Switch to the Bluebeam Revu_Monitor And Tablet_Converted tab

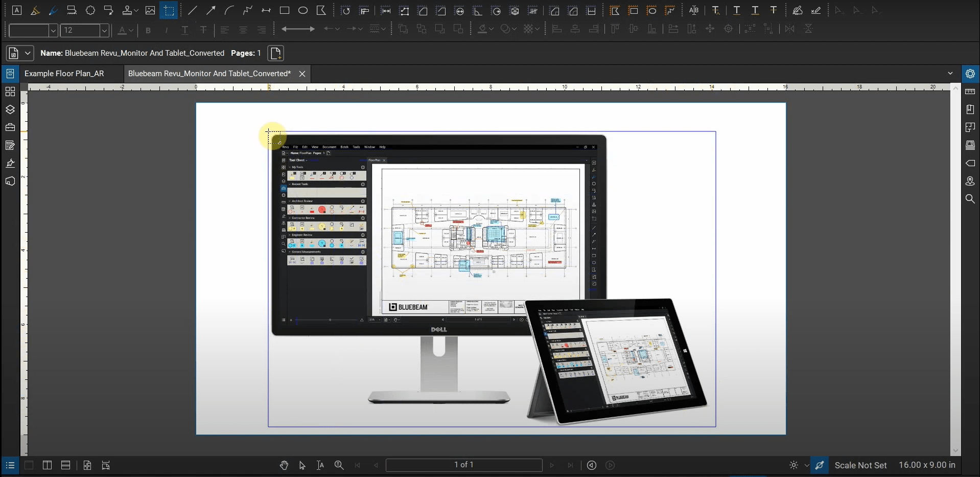(208, 74)
